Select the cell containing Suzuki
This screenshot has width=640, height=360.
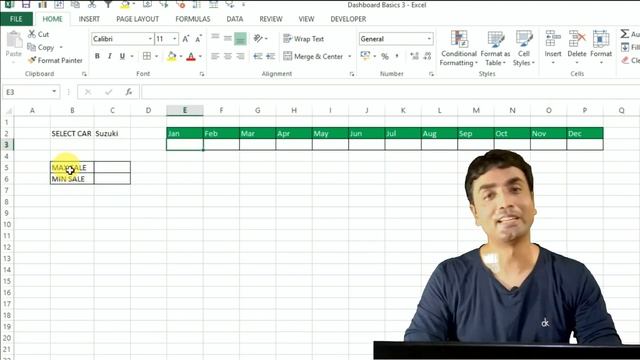[x=112, y=133]
